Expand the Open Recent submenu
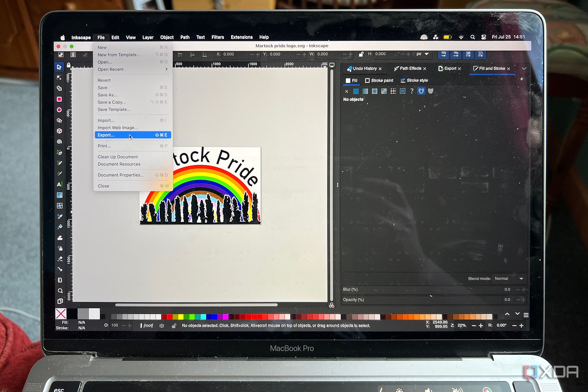 133,69
